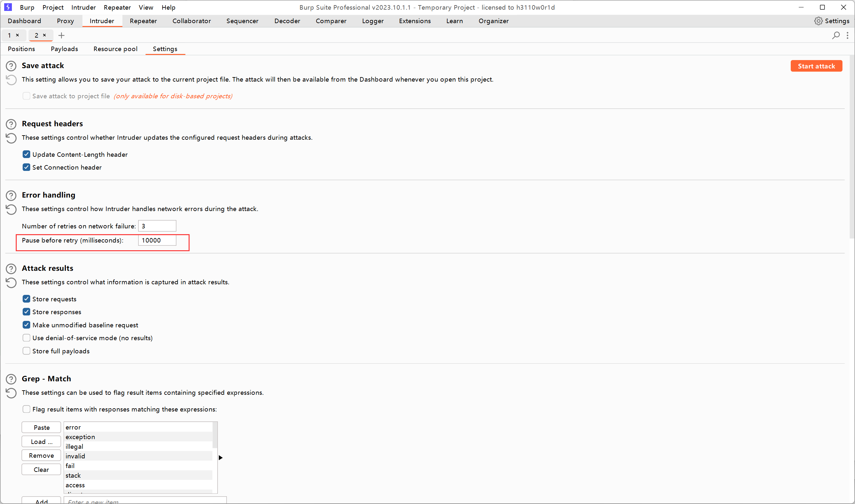The height and width of the screenshot is (504, 855).
Task: Click the Burp Suite logo icon
Action: point(8,7)
